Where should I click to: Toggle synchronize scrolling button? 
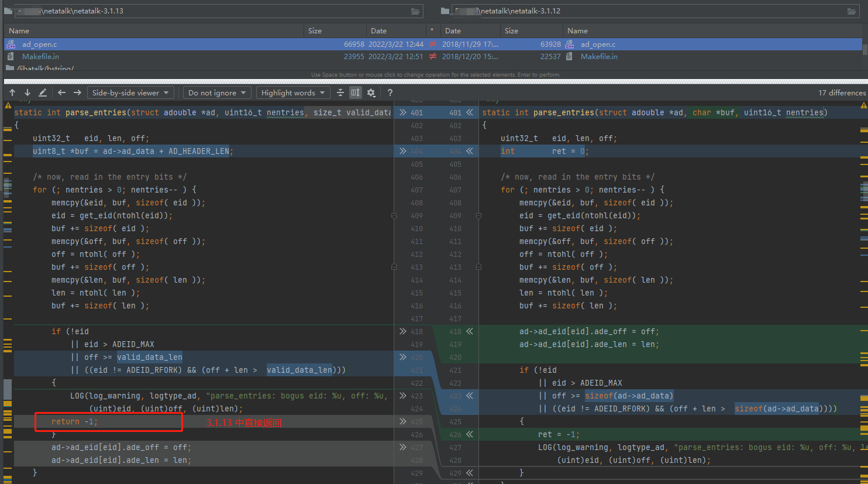click(356, 92)
